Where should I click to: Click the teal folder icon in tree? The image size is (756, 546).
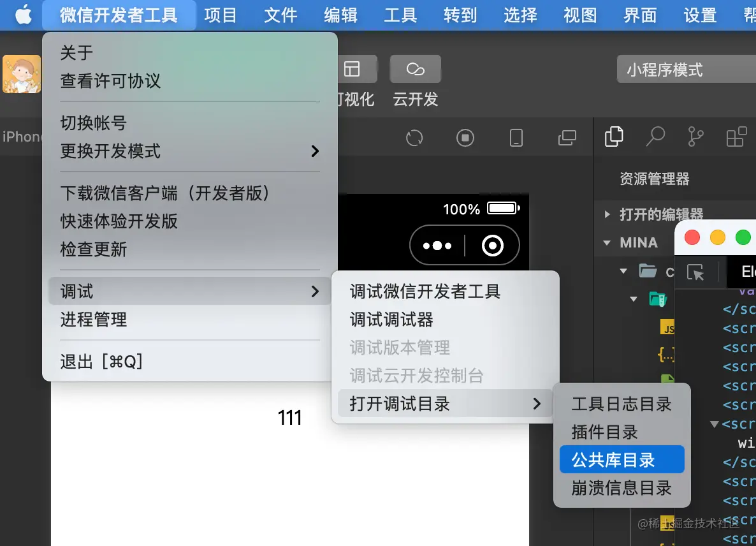(x=658, y=299)
